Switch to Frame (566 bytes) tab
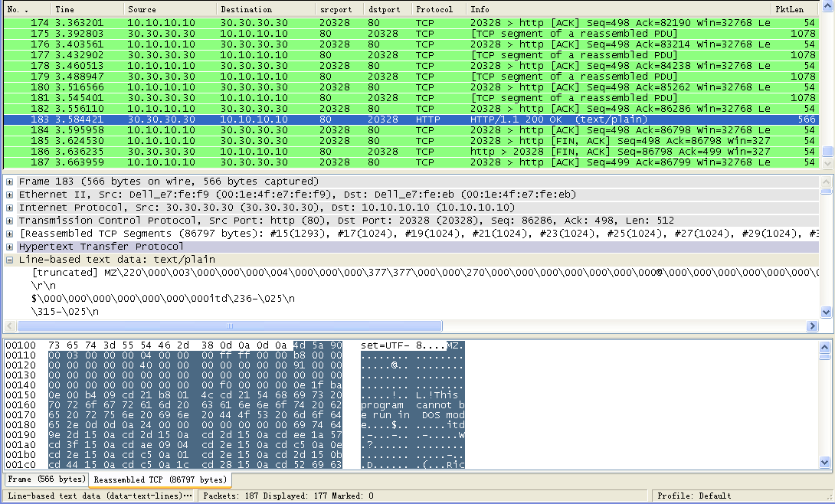Screen dimensions: 835x504 (x=46, y=479)
